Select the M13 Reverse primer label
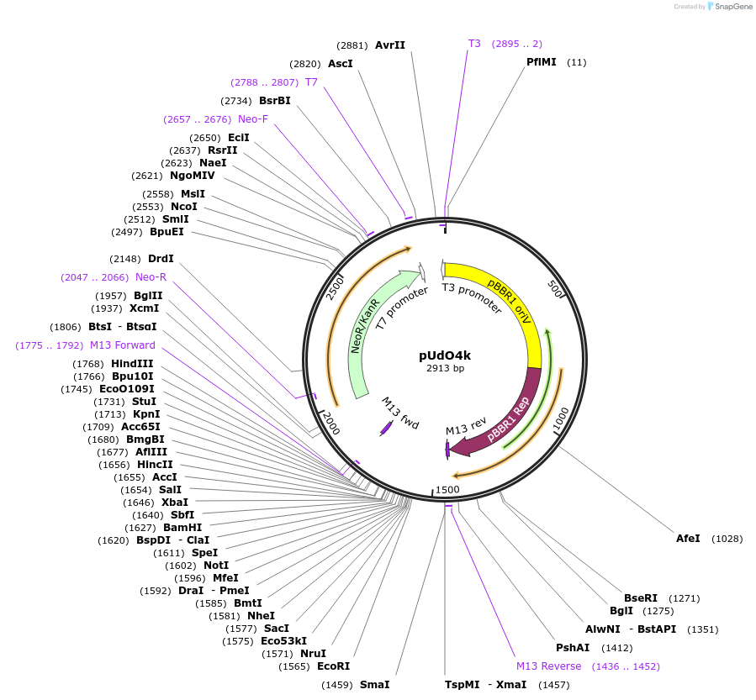 click(x=550, y=666)
